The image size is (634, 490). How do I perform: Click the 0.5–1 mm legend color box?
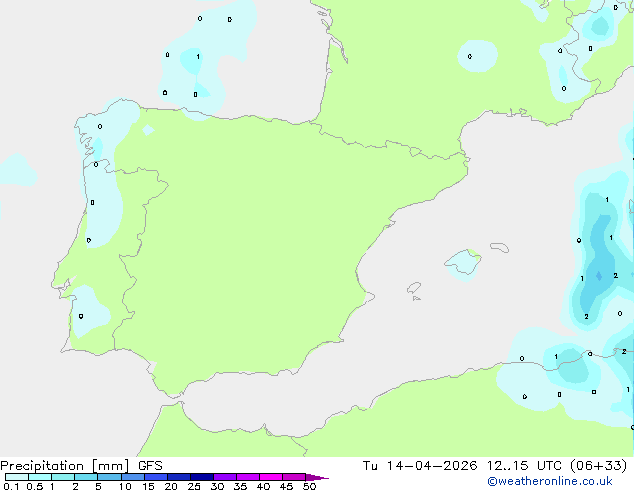[x=40, y=477]
